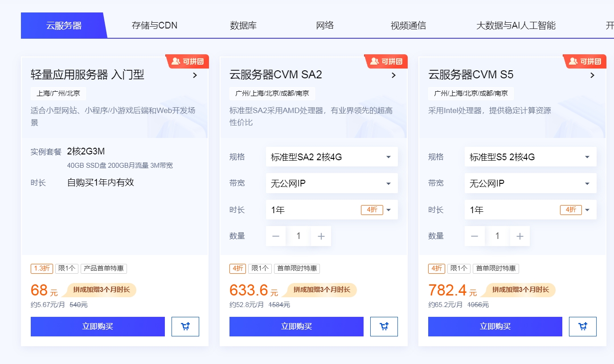The image size is (614, 364).
Task: Click the 40GB SSD盘 200GB月流量 3M带宽 text
Action: [x=120, y=166]
